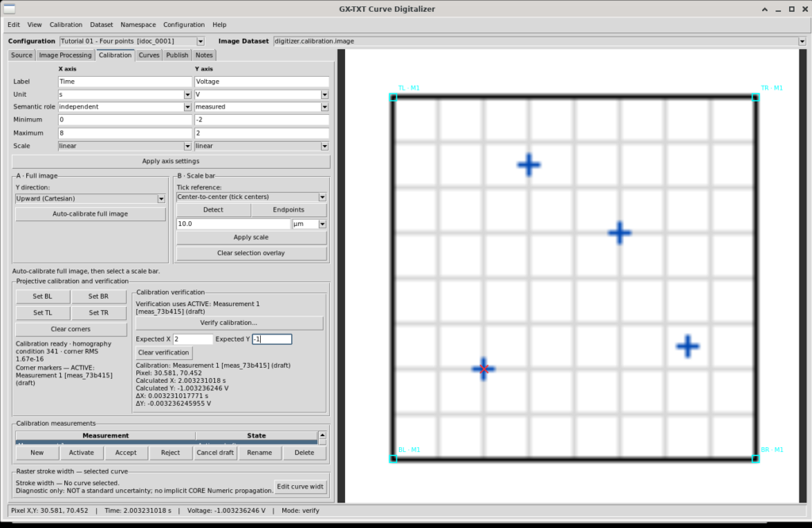Click the scale bar length 10.0 field
This screenshot has height=528, width=812.
[x=233, y=224]
